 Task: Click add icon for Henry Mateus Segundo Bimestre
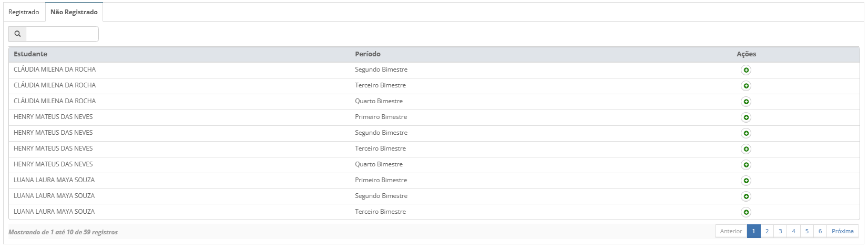click(746, 133)
